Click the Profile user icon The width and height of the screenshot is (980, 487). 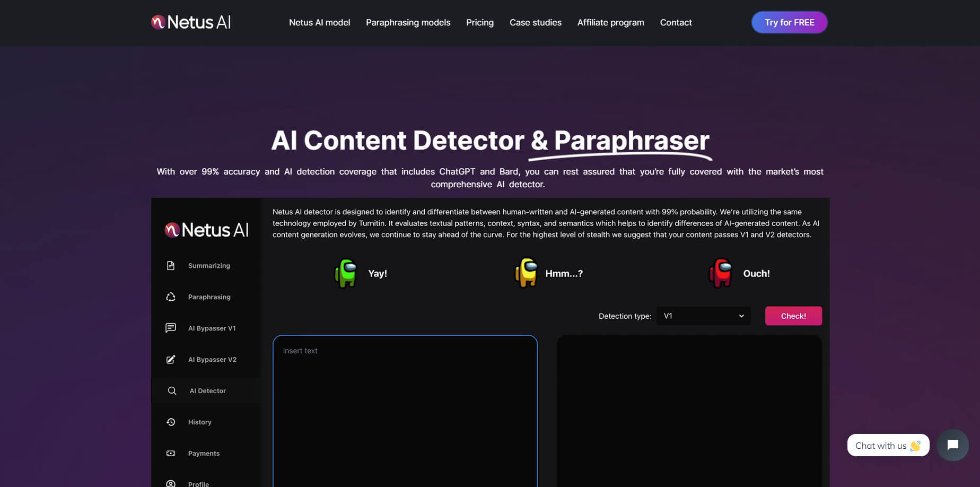(171, 483)
